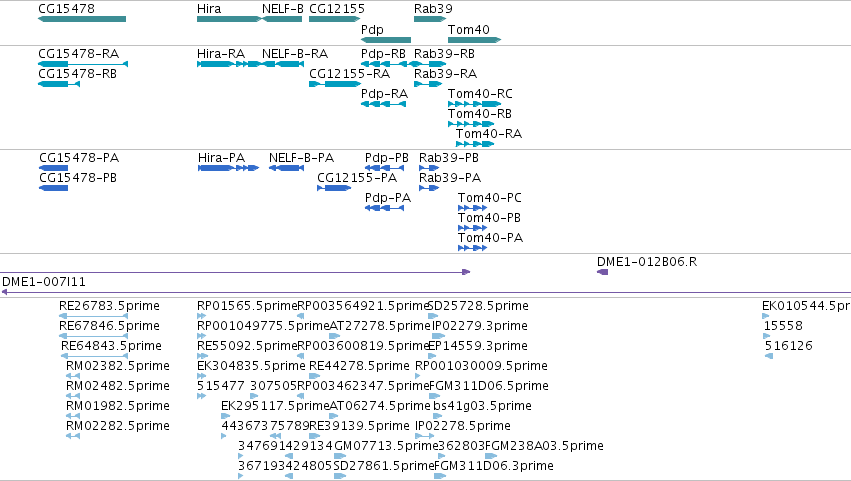Click the IP02278.5prime EST

pyautogui.click(x=425, y=436)
